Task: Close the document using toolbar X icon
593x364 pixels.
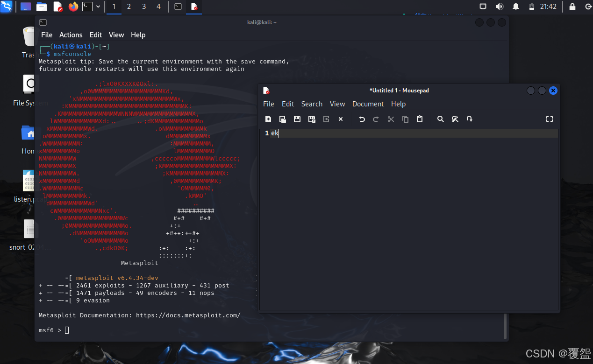Action: 341,119
